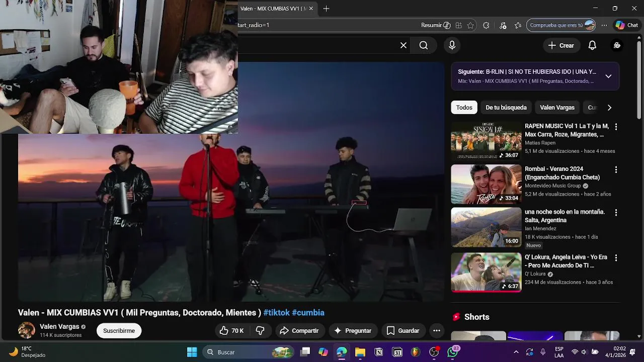
Task: Clear the YouTube search box with X
Action: coord(404,45)
